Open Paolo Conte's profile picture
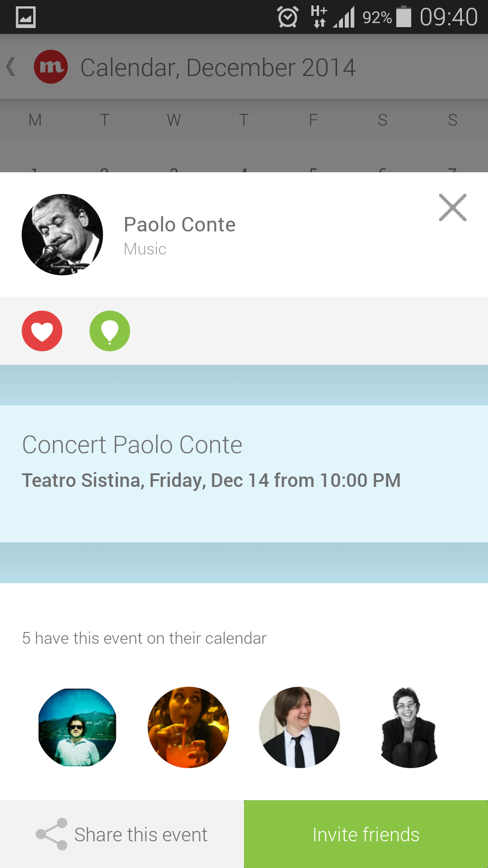 pyautogui.click(x=62, y=235)
